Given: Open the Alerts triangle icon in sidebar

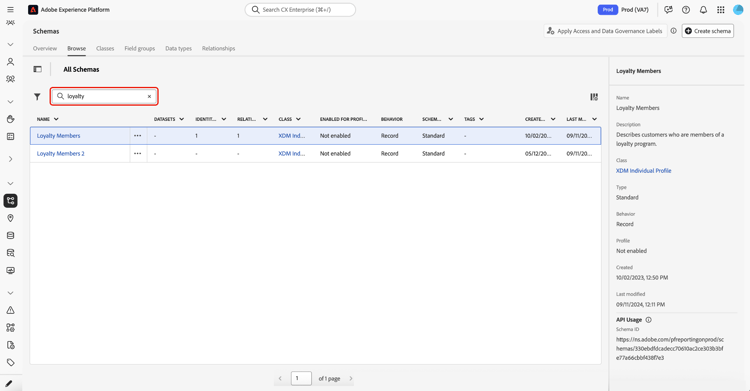Looking at the screenshot, I should coord(10,310).
